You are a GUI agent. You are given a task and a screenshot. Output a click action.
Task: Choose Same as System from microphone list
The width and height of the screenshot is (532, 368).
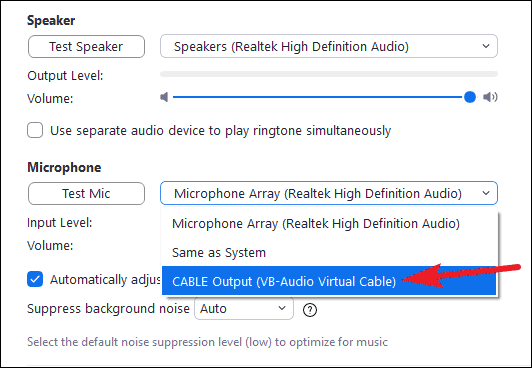[x=329, y=253]
